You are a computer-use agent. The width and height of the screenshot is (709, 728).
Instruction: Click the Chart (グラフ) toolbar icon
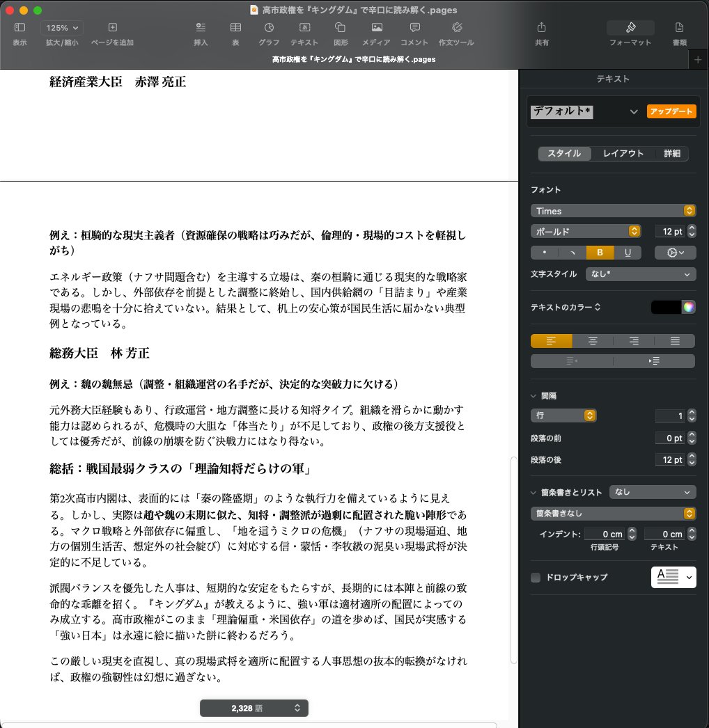[269, 27]
